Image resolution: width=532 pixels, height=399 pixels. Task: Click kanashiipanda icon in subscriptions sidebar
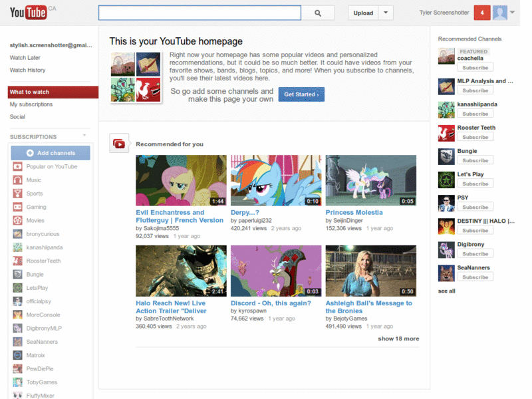pos(18,247)
